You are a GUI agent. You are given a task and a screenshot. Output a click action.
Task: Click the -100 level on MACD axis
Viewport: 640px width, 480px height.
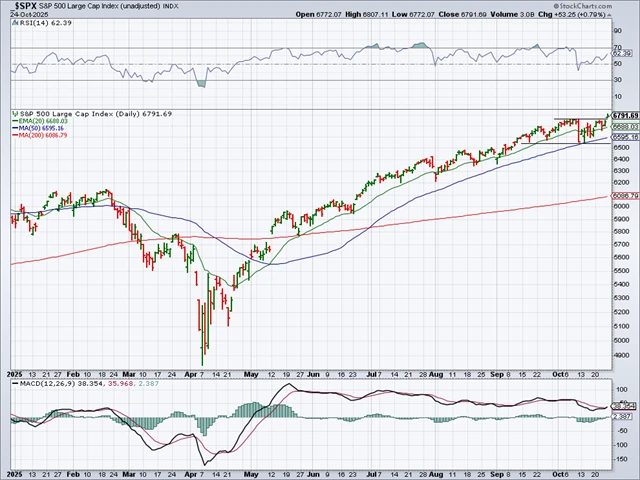click(x=622, y=445)
